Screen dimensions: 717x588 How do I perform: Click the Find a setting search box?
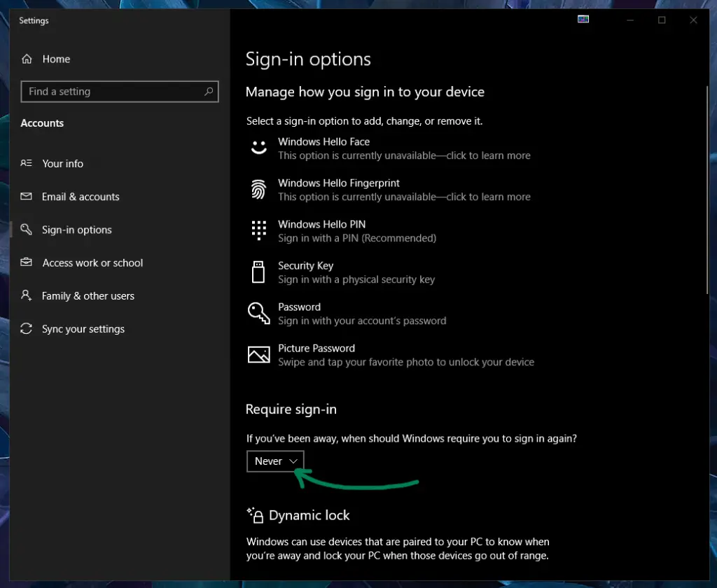120,92
